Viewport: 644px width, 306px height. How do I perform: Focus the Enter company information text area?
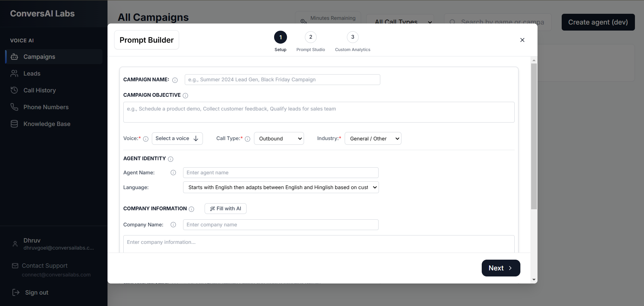(319, 244)
